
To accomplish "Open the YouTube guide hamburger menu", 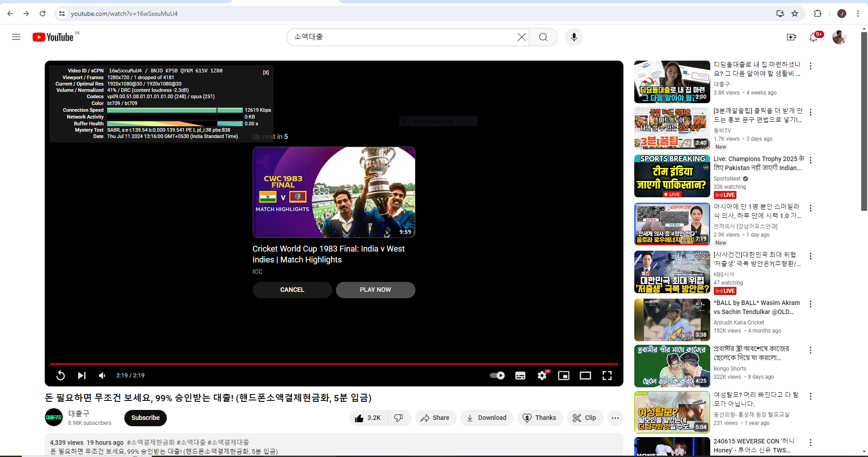I will pos(16,37).
